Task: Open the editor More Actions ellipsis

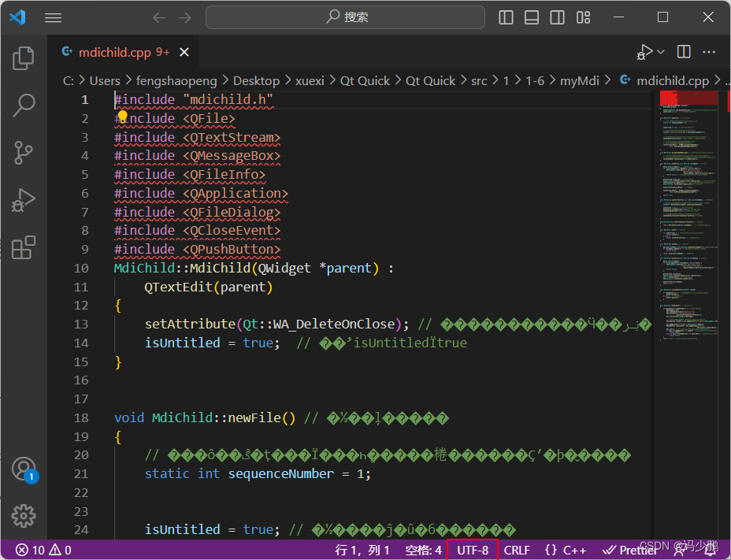Action: 709,52
